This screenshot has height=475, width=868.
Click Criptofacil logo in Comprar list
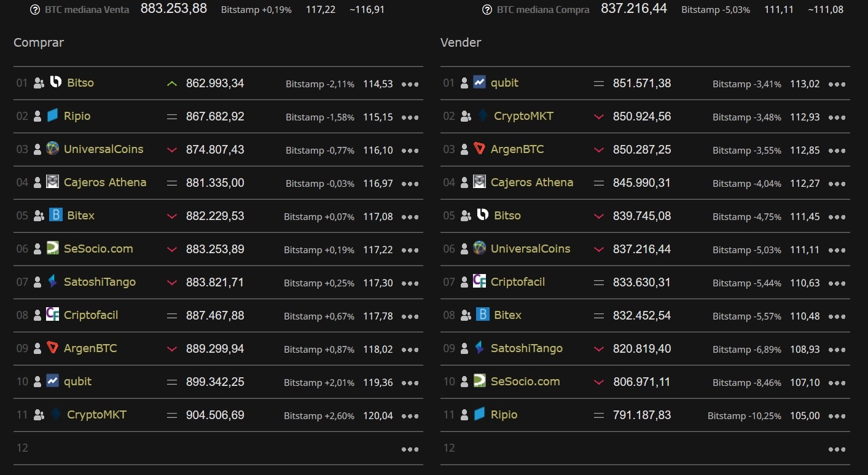[52, 314]
